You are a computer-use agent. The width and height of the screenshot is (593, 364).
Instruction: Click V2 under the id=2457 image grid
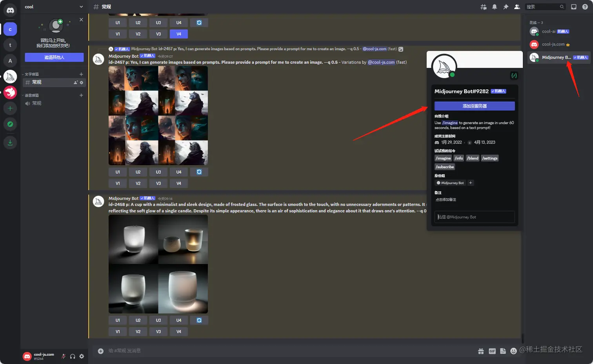click(x=138, y=183)
